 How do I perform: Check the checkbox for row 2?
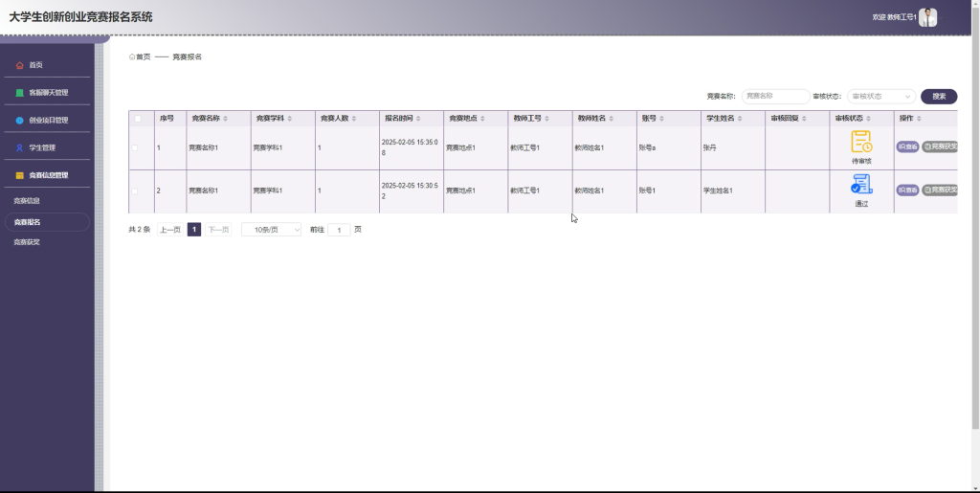click(x=134, y=191)
